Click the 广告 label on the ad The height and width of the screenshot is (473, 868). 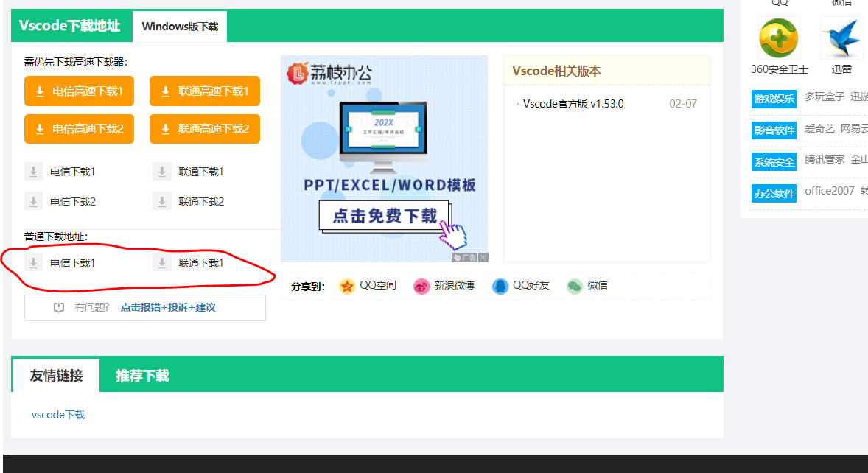465,257
